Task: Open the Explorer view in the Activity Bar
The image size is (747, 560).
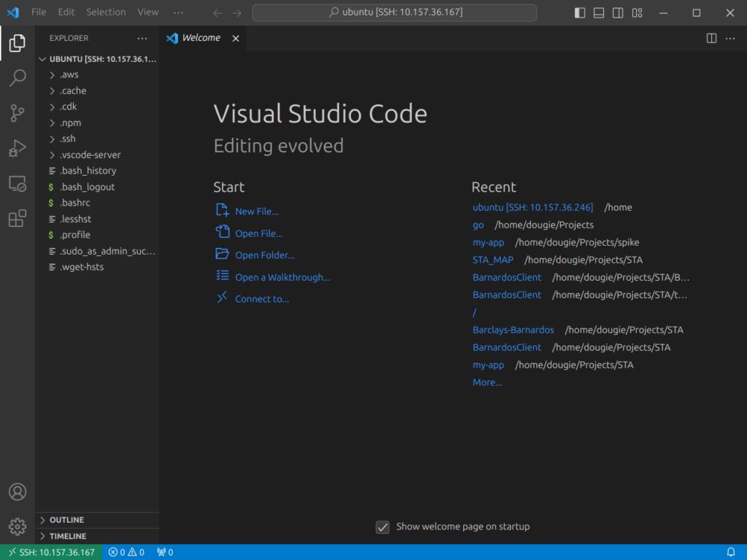Action: pyautogui.click(x=18, y=43)
